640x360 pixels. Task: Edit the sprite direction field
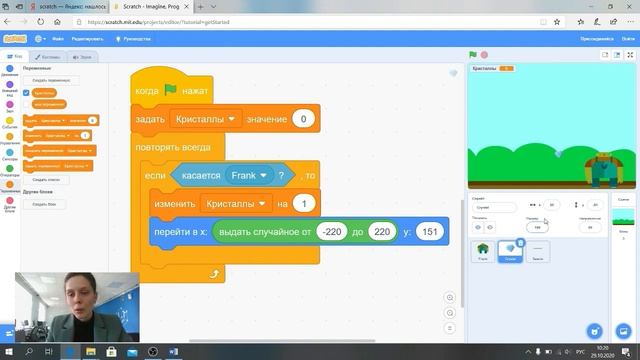point(590,227)
